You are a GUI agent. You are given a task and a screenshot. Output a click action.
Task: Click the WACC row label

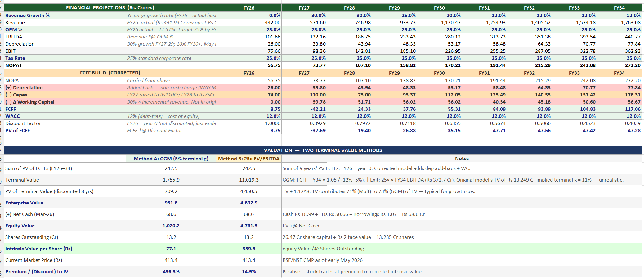[x=12, y=116]
